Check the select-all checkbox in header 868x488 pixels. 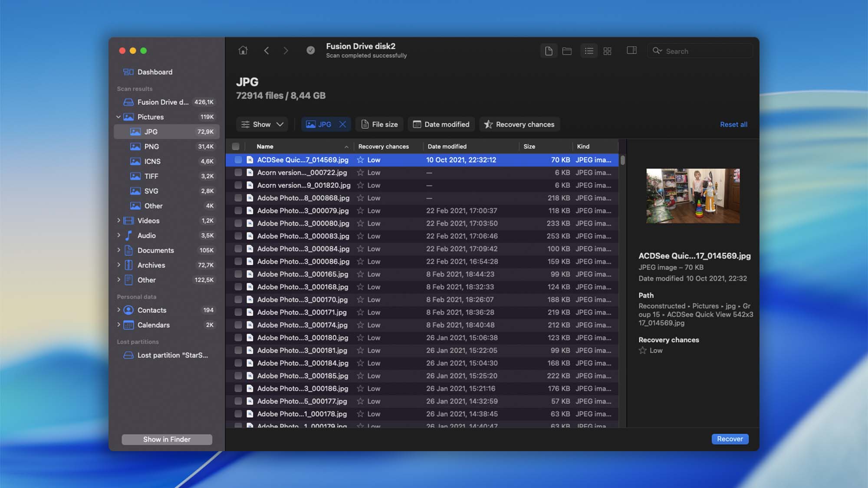coord(236,147)
